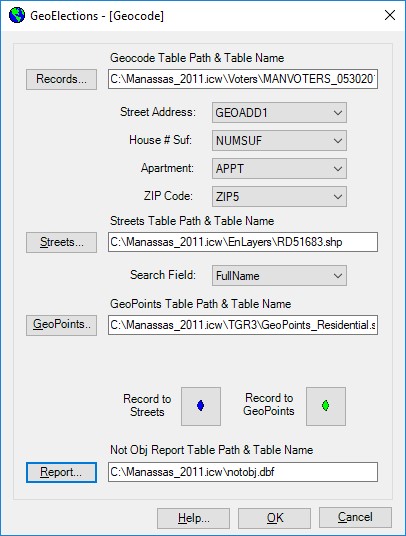
Task: Open the GeoPoints.. table browser
Action: 62,325
